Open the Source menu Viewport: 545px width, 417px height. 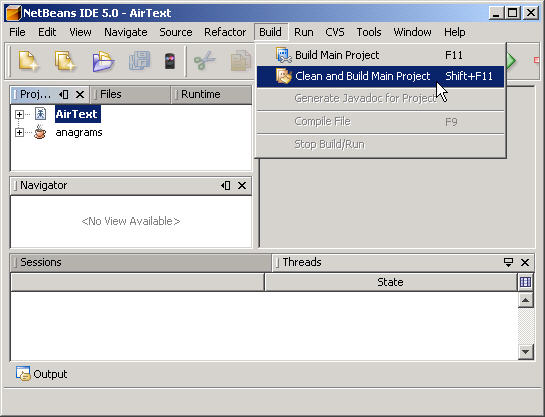click(x=176, y=32)
